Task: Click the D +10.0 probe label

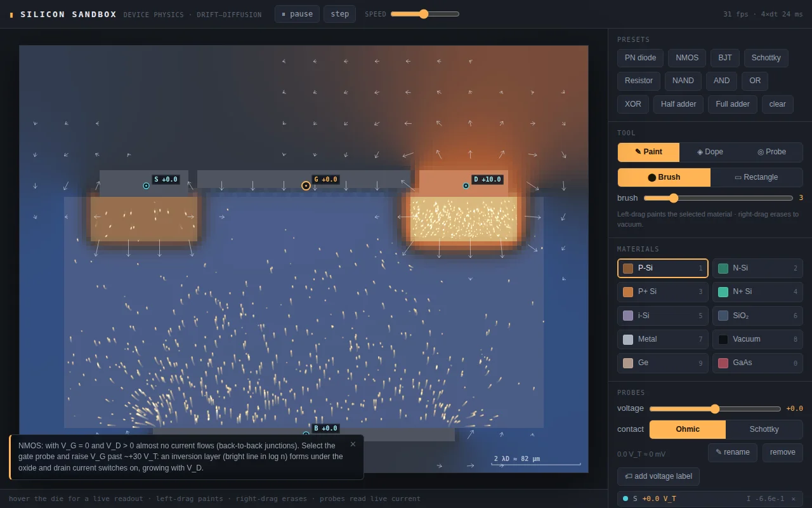Action: pyautogui.click(x=487, y=180)
